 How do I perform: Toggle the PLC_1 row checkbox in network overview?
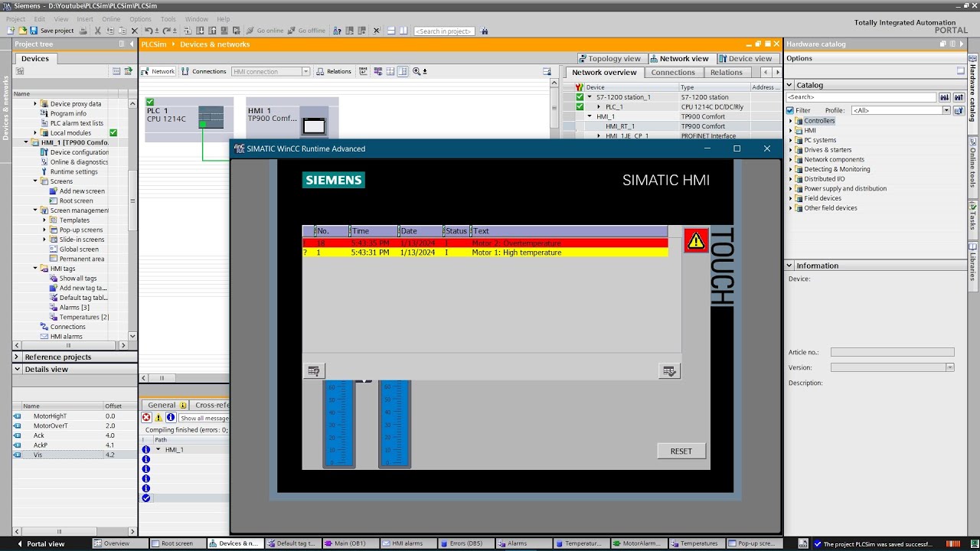(580, 106)
